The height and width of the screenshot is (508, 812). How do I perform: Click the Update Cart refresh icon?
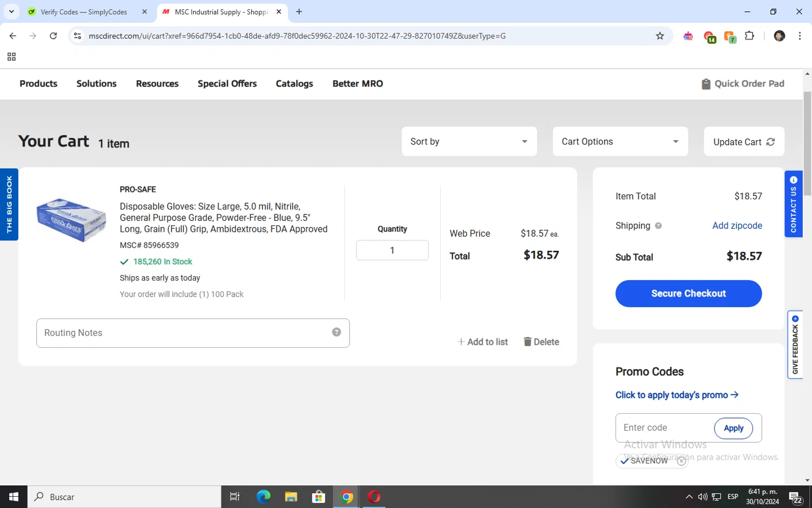(770, 142)
